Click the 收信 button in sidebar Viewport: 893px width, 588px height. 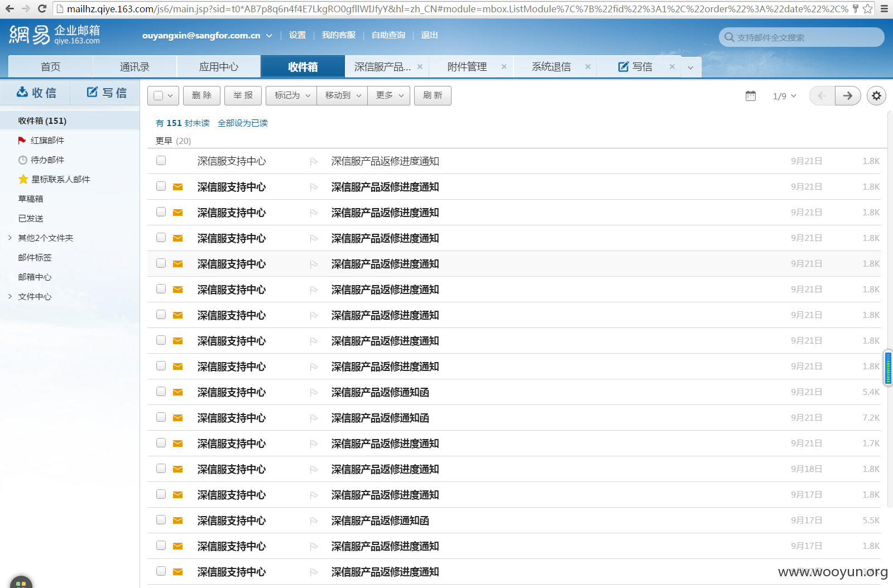36,93
